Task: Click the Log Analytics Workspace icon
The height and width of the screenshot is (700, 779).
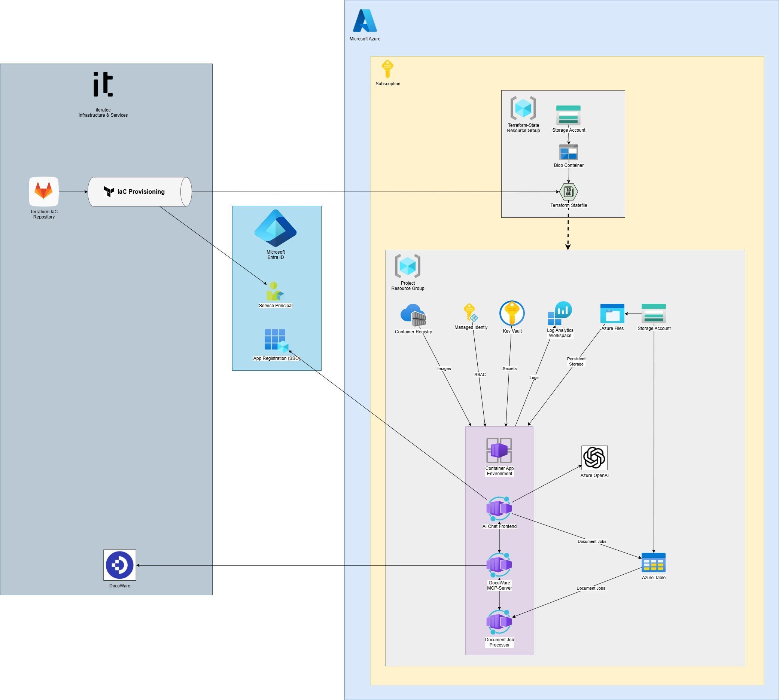Action: (560, 313)
